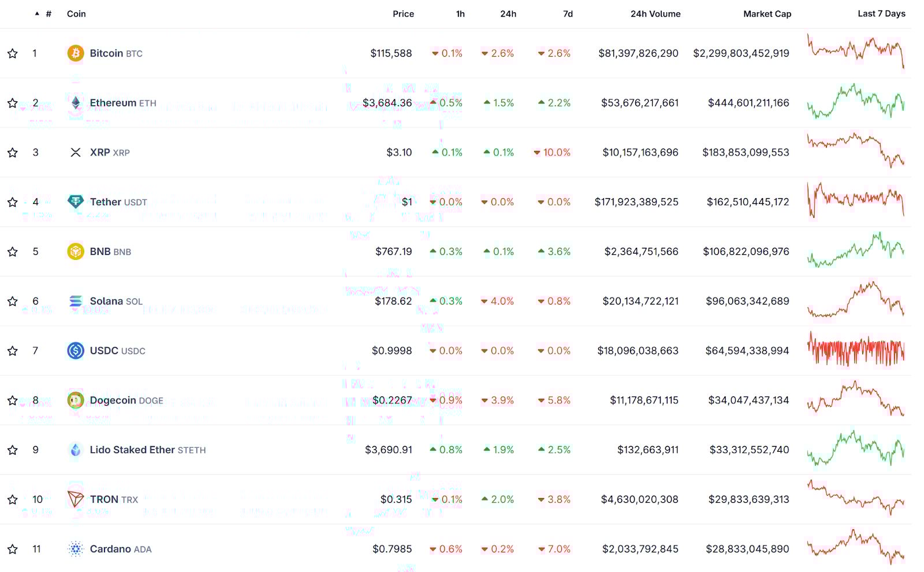Favorite Bitcoin with its star icon
Viewport: 924px width, 572px height.
click(12, 53)
